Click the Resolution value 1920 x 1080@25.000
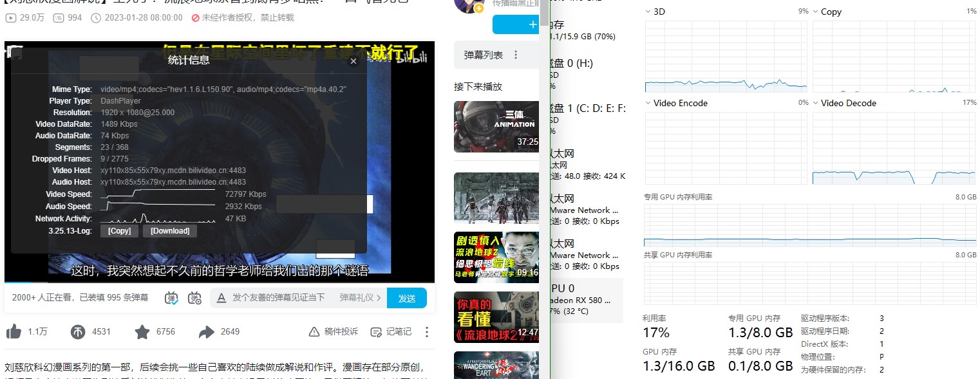The image size is (980, 379). click(x=137, y=113)
